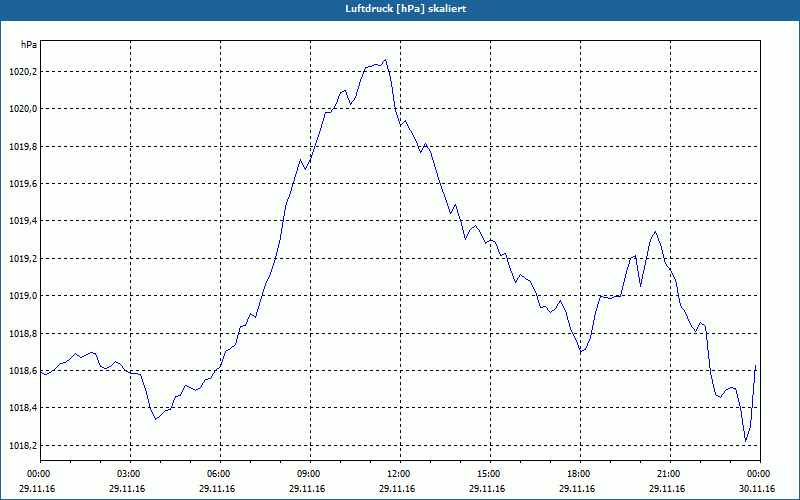Click the 21:00 time label on the x-axis
The width and height of the screenshot is (800, 500).
point(670,474)
